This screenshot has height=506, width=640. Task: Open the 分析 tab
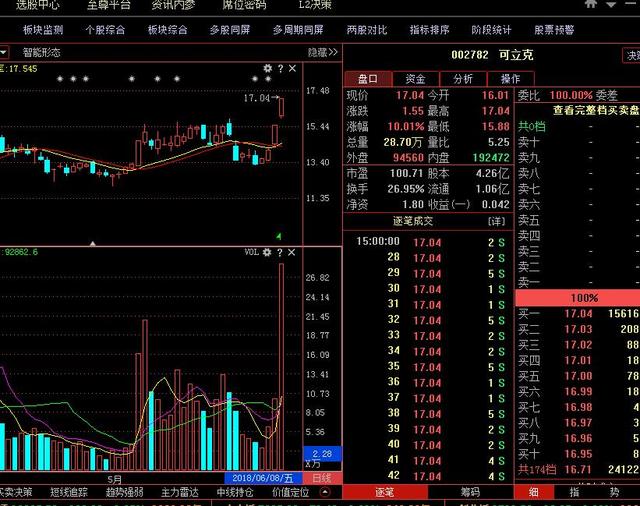pyautogui.click(x=463, y=79)
